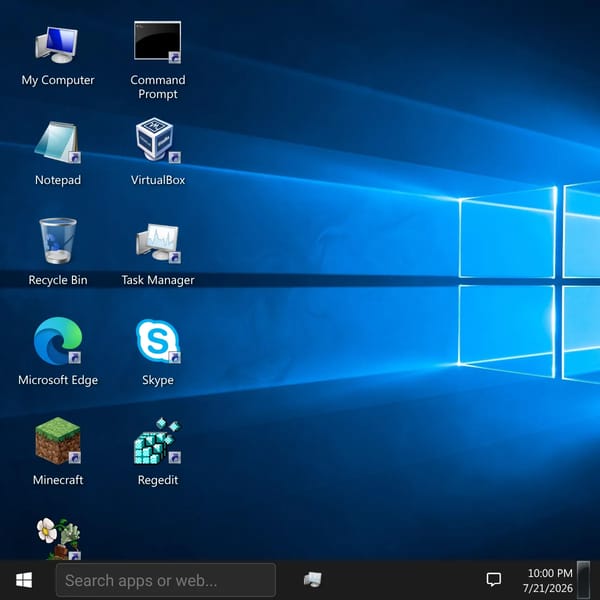The width and height of the screenshot is (600, 600).
Task: Click the Task Manager label text
Action: [158, 280]
